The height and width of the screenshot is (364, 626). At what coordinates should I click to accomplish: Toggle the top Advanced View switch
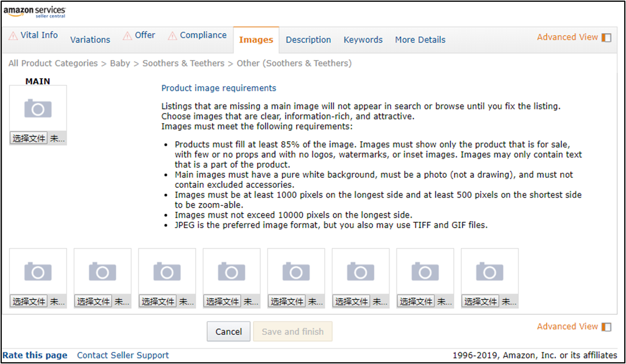(607, 37)
